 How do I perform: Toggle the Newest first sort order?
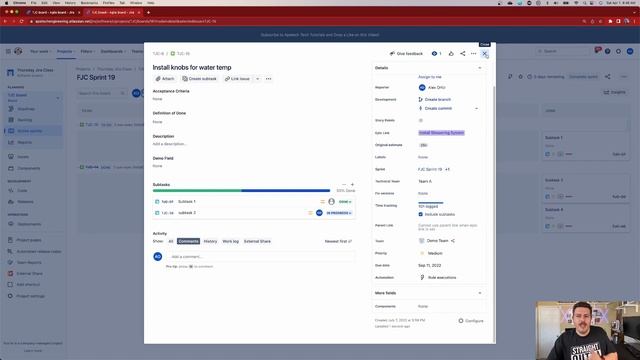(338, 241)
